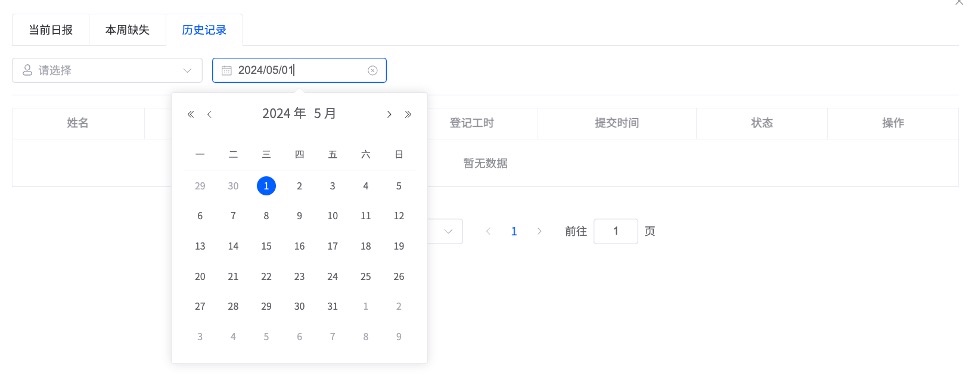Viewport: 976px width, 386px height.
Task: Go to previous year in calendar
Action: click(190, 114)
